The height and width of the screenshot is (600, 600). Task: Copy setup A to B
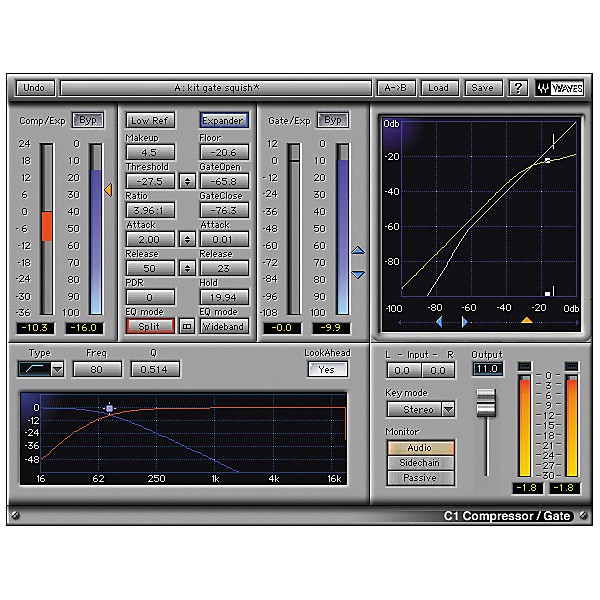coord(396,88)
